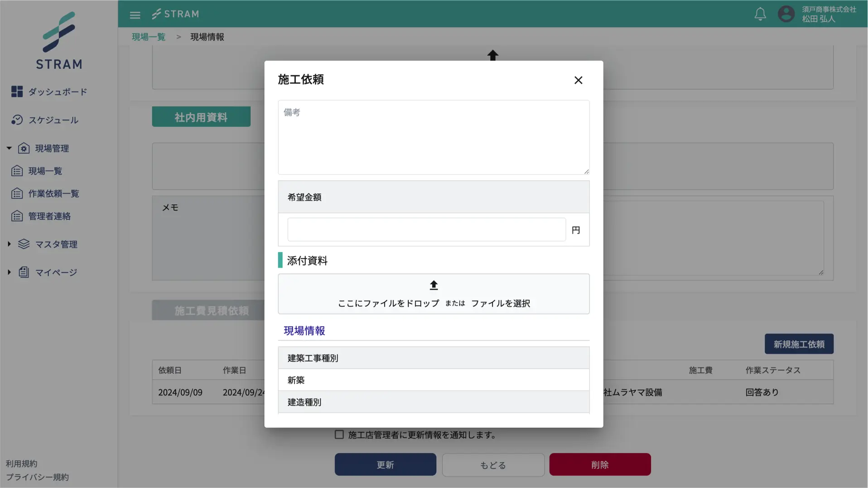Open the プライバシー規約 link

coord(37,477)
